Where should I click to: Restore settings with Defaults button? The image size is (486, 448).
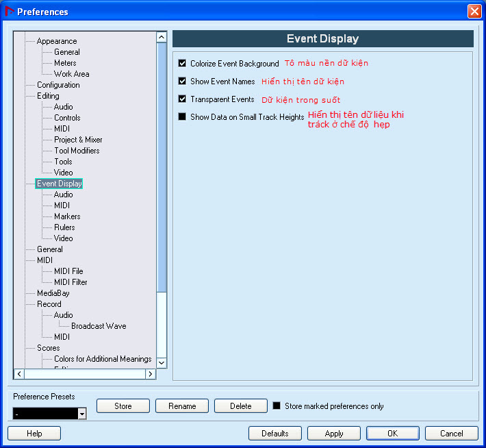275,434
